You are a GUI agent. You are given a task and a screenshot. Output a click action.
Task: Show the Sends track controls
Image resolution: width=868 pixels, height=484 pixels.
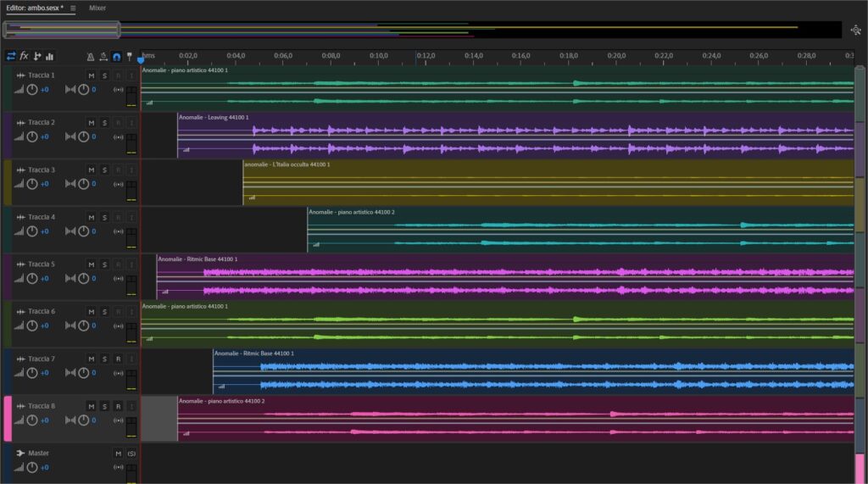pos(37,56)
